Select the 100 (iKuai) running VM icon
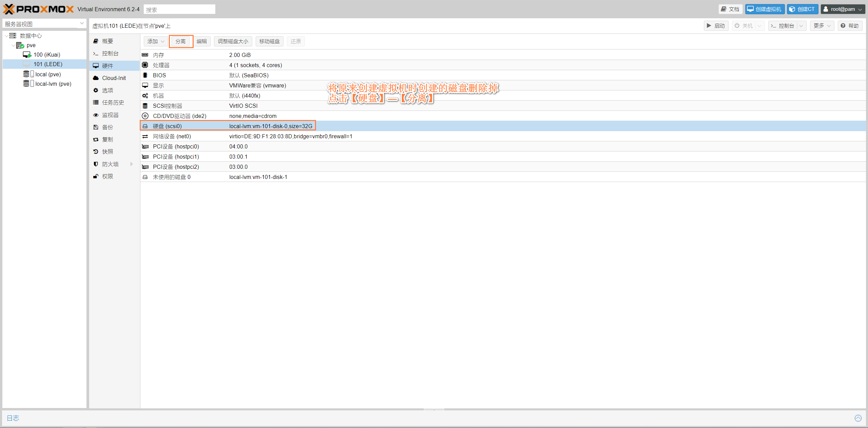 [27, 55]
